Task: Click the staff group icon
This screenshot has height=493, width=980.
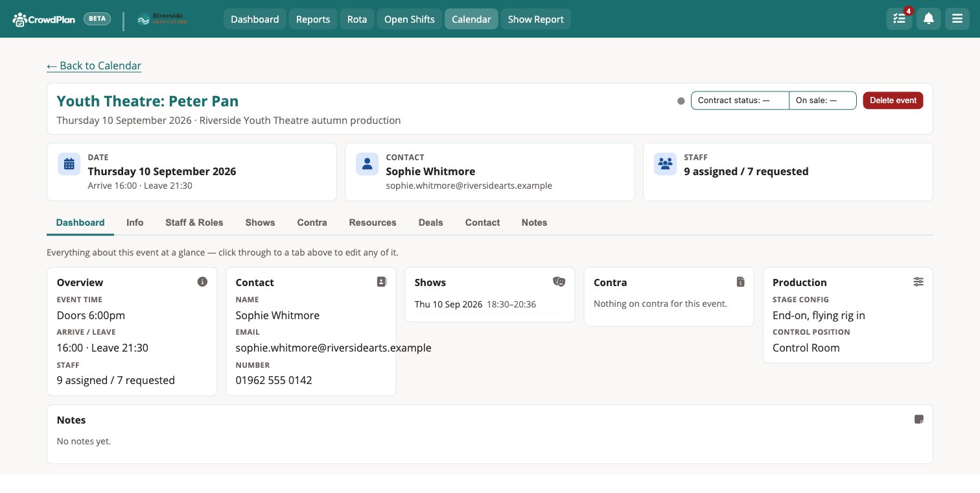Action: tap(666, 164)
